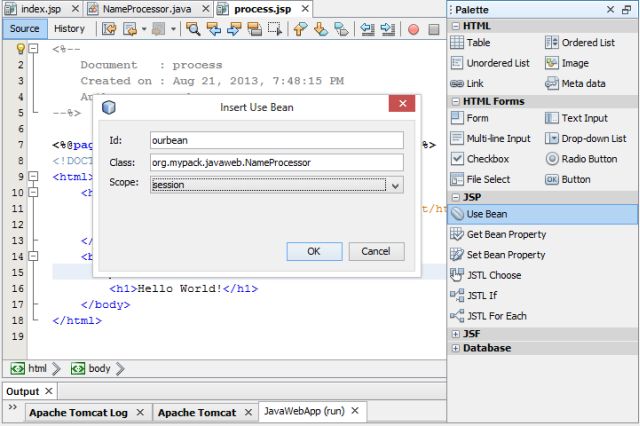Open the JavaWebApp (run) output tab
The width and height of the screenshot is (640, 426).
tap(304, 411)
